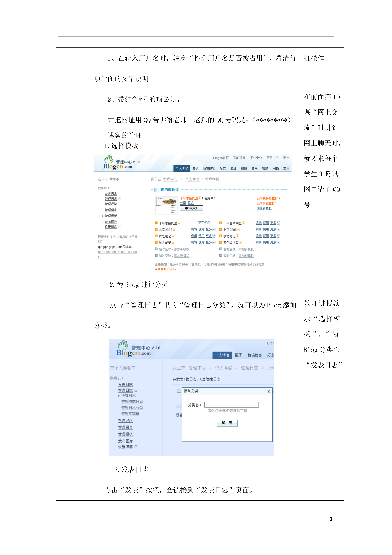This screenshot has height=555, width=392.
Task: Click 所有日志 item in the sidebar
Action: pyautogui.click(x=128, y=395)
